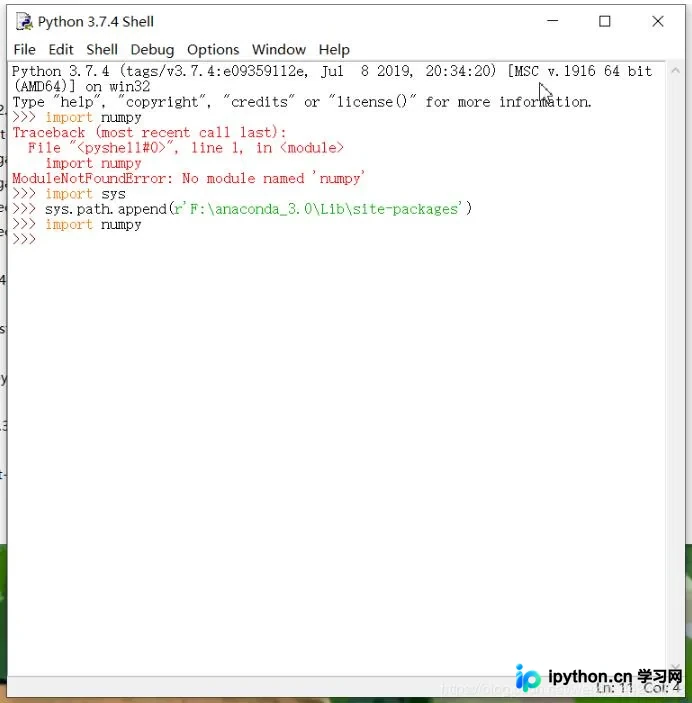Click the scrollbar up arrow
This screenshot has height=703, width=692.
coord(675,70)
